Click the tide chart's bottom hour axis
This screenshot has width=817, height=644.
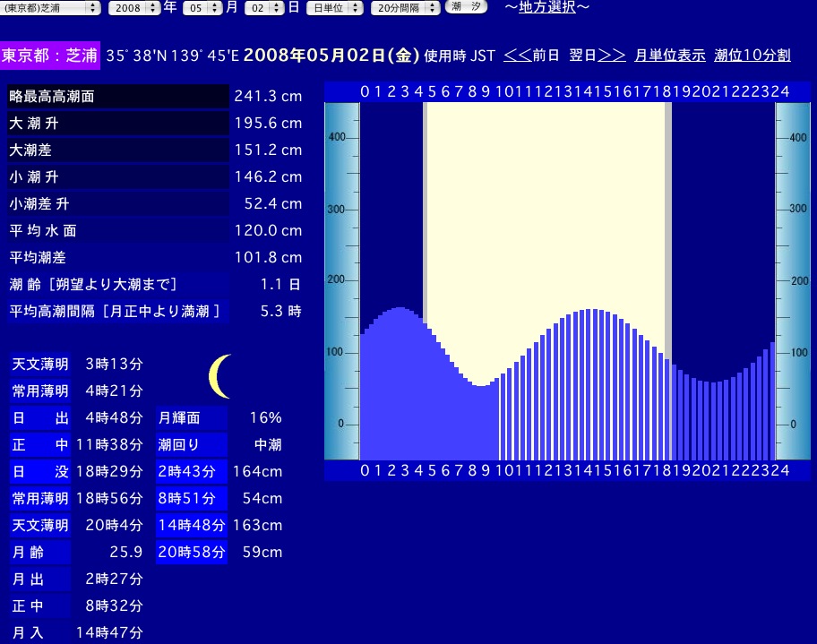click(x=567, y=470)
